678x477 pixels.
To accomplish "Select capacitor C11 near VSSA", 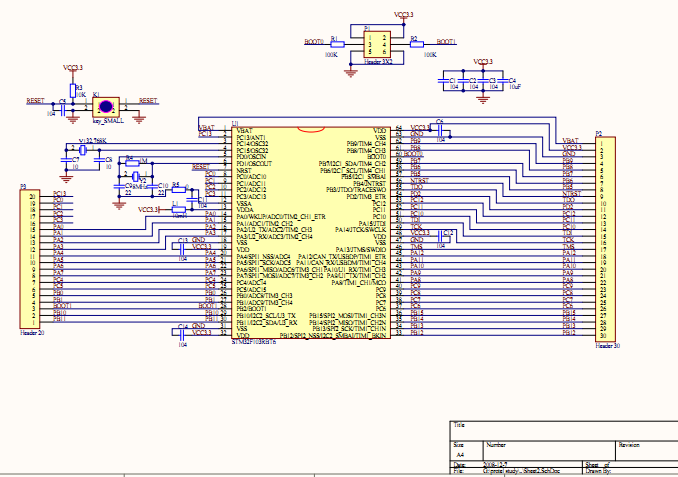I will (192, 200).
